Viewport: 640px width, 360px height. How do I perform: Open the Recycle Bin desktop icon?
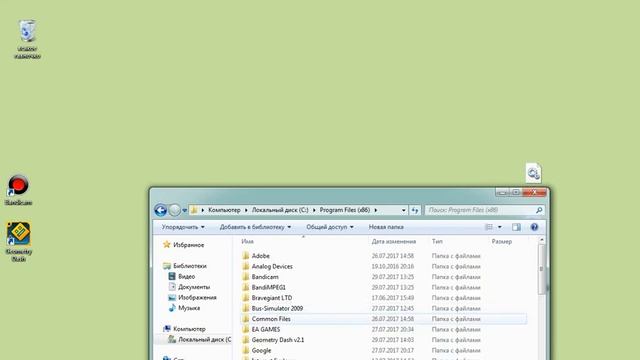pos(27,39)
